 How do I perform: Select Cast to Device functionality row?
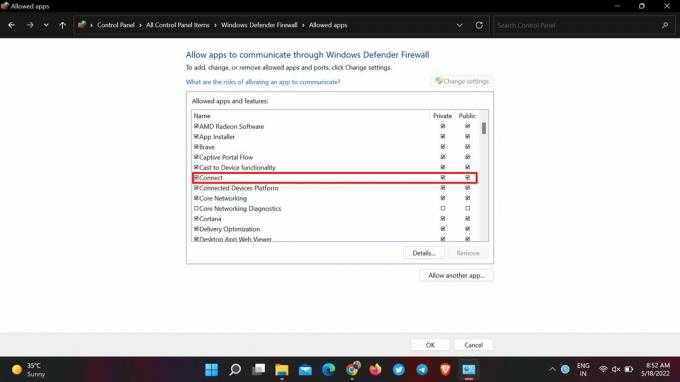335,167
